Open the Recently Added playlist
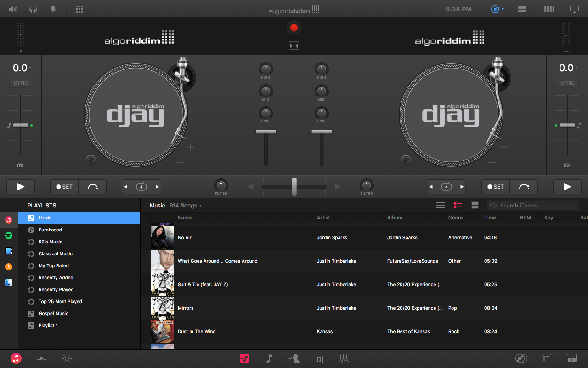This screenshot has width=588, height=368. [79, 278]
